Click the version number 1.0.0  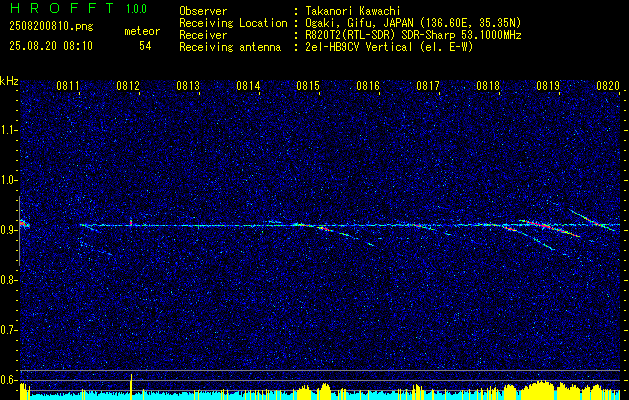(136, 8)
